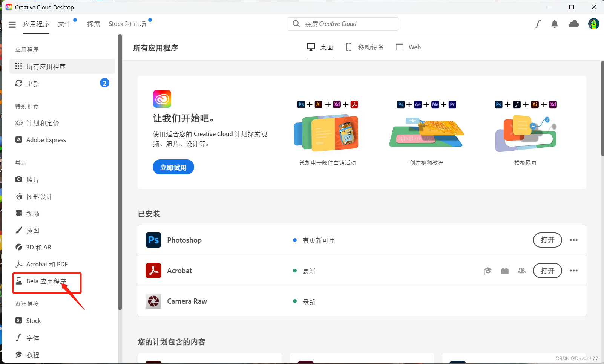The image size is (604, 364).
Task: Switch to the 文件 top tab
Action: point(64,24)
